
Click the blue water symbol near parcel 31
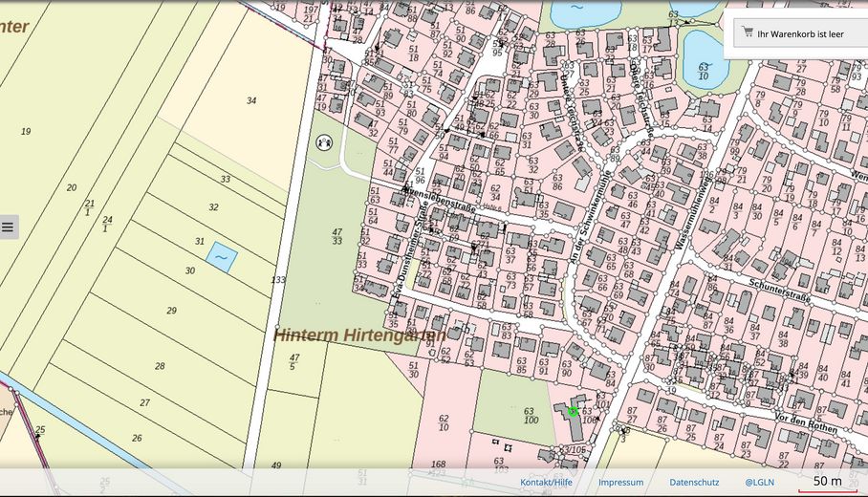click(221, 256)
